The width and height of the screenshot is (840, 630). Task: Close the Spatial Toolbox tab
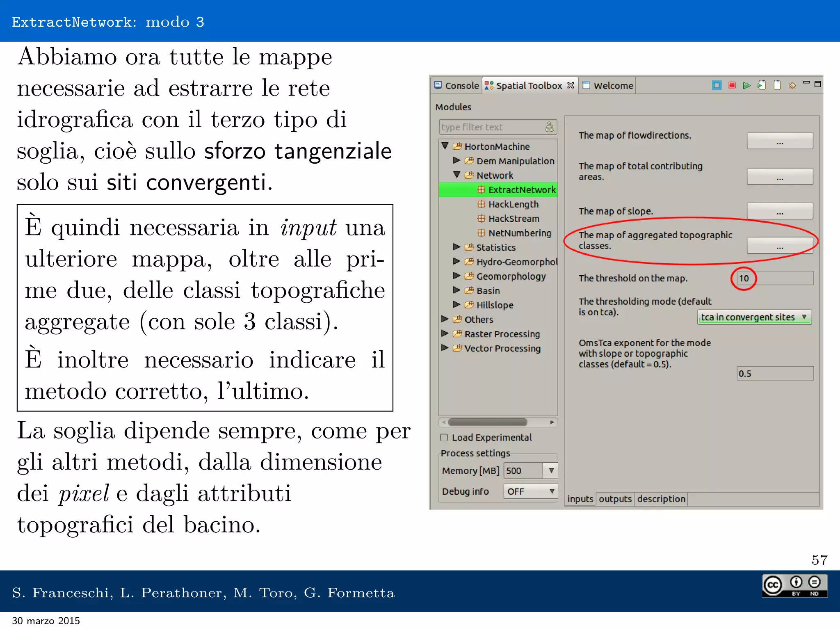571,85
